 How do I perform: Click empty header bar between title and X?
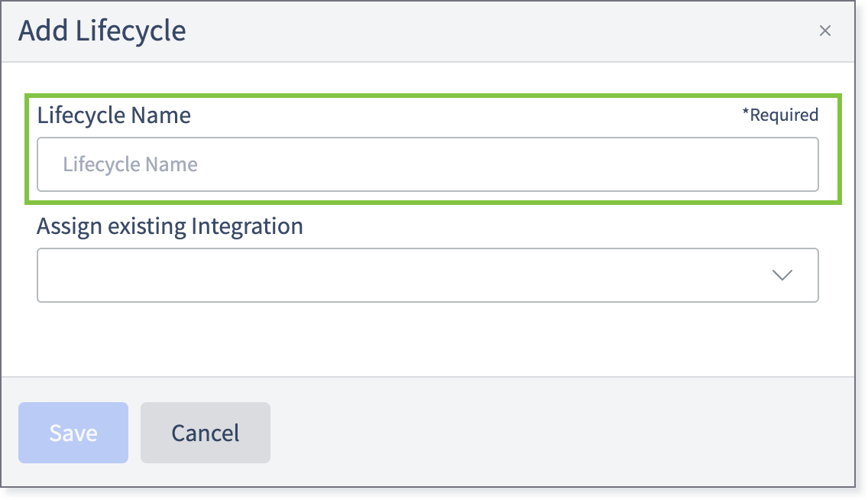pyautogui.click(x=498, y=31)
